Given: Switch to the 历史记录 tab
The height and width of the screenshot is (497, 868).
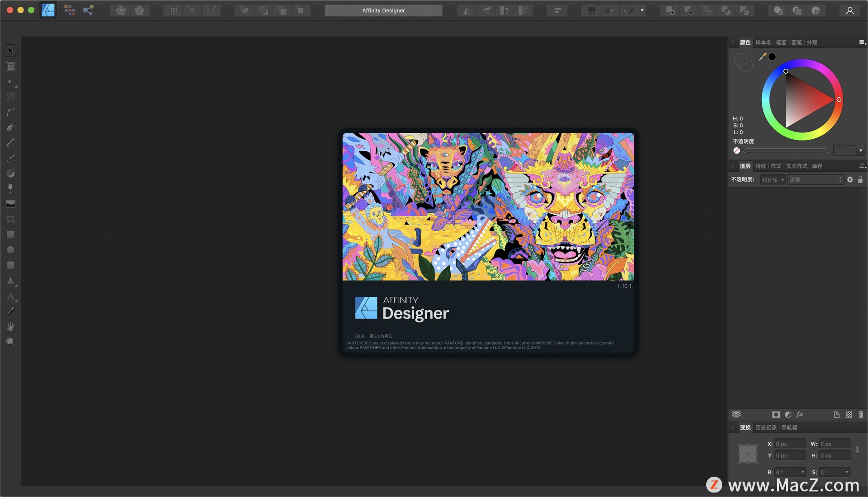Looking at the screenshot, I should (x=766, y=427).
